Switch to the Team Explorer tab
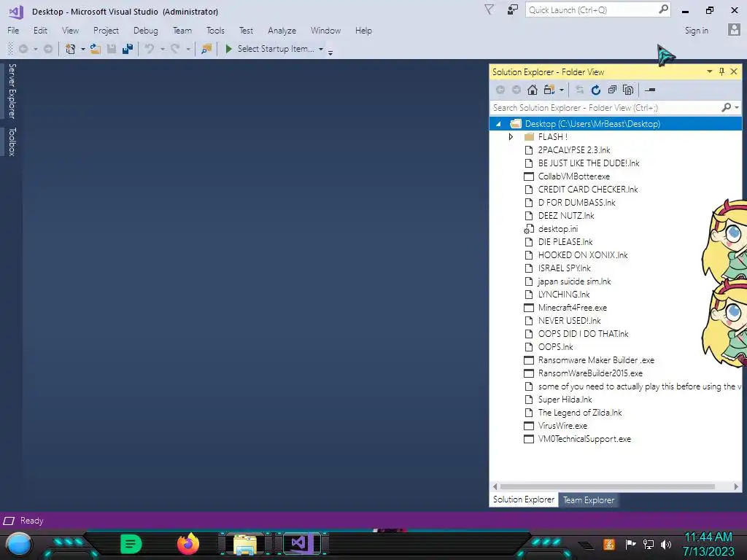 pyautogui.click(x=589, y=500)
